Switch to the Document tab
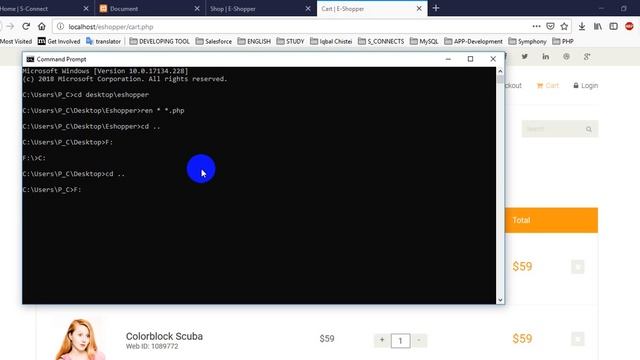The width and height of the screenshot is (640, 360). click(149, 9)
